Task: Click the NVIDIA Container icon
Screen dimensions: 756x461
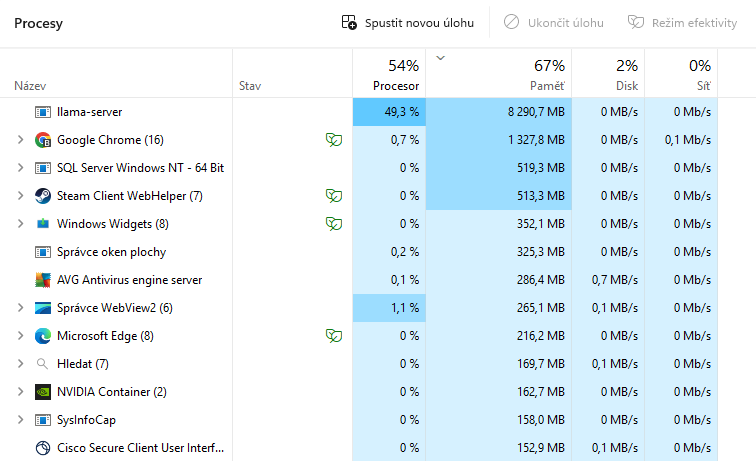Action: point(43,392)
